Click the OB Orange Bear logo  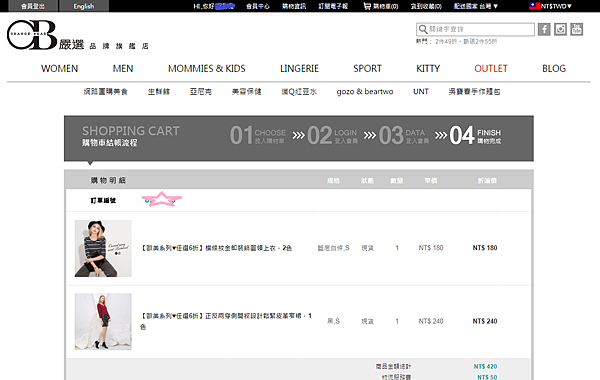coord(32,35)
